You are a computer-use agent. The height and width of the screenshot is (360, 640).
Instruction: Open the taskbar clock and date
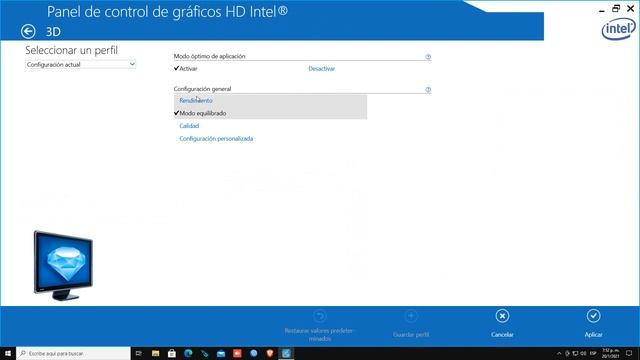coord(611,353)
